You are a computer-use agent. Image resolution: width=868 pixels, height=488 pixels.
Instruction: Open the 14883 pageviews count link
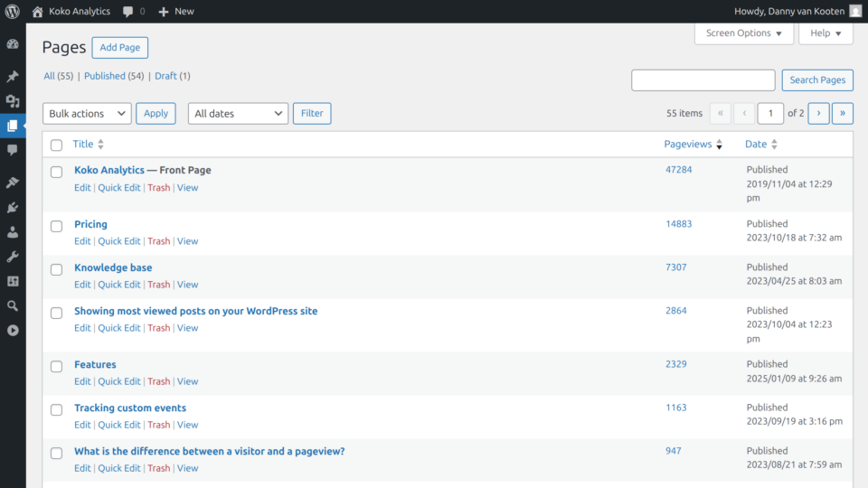click(x=679, y=224)
